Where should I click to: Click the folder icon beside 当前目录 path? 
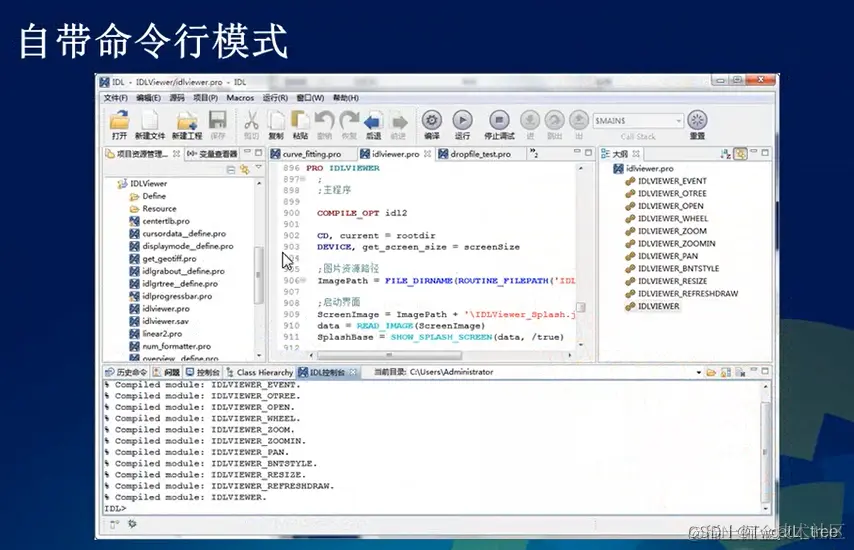click(x=711, y=372)
